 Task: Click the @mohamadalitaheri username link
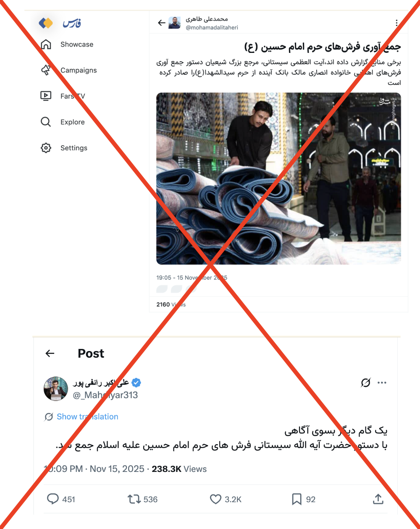pos(212,28)
